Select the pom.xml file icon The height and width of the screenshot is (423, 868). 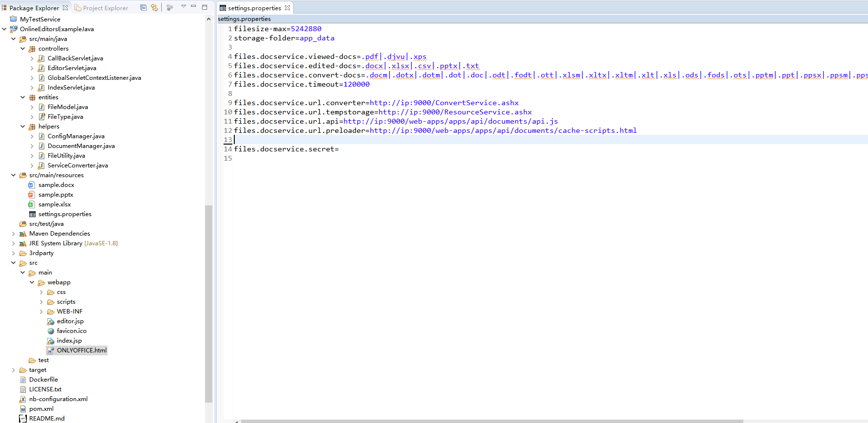[x=23, y=409]
